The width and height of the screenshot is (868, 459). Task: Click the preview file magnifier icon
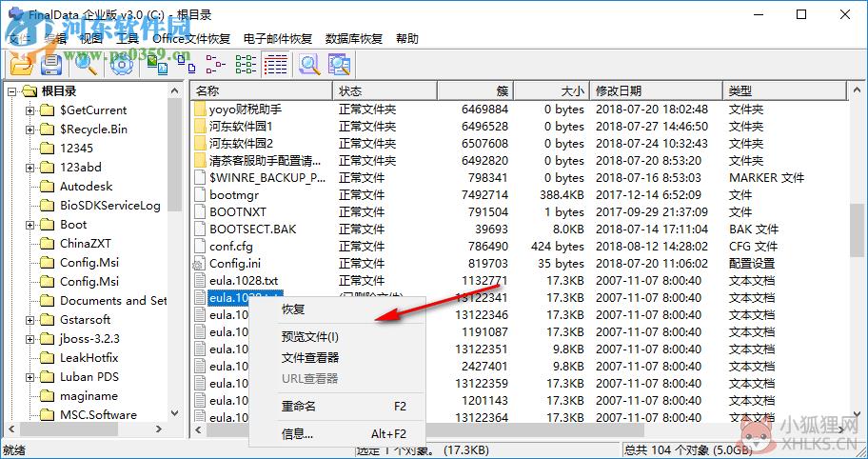pyautogui.click(x=310, y=65)
